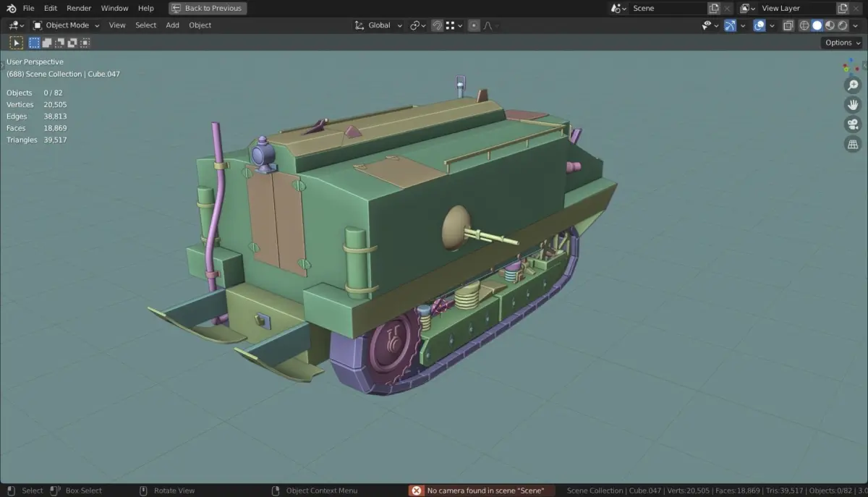Click the mouse Select hint icon in status bar
This screenshot has width=868, height=497.
[10, 490]
